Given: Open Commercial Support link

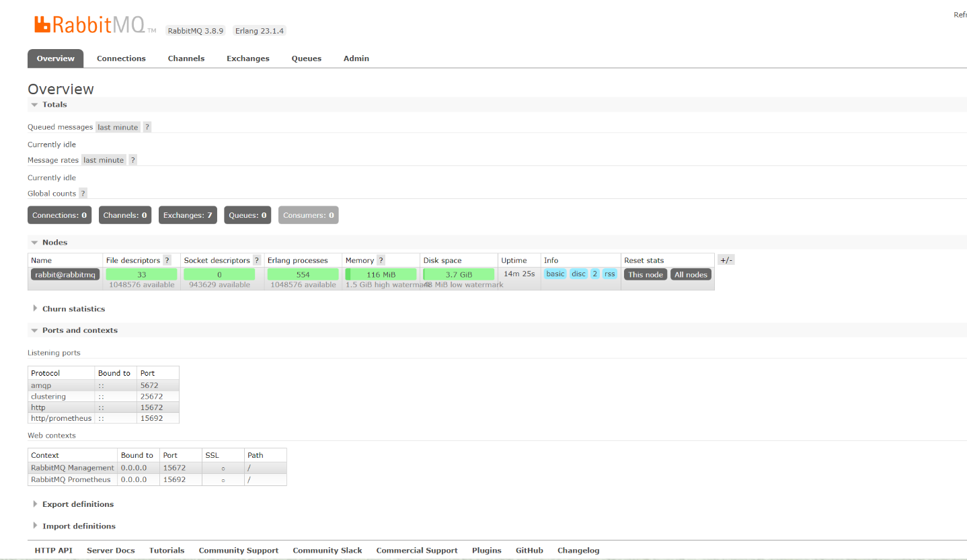Looking at the screenshot, I should click(417, 551).
